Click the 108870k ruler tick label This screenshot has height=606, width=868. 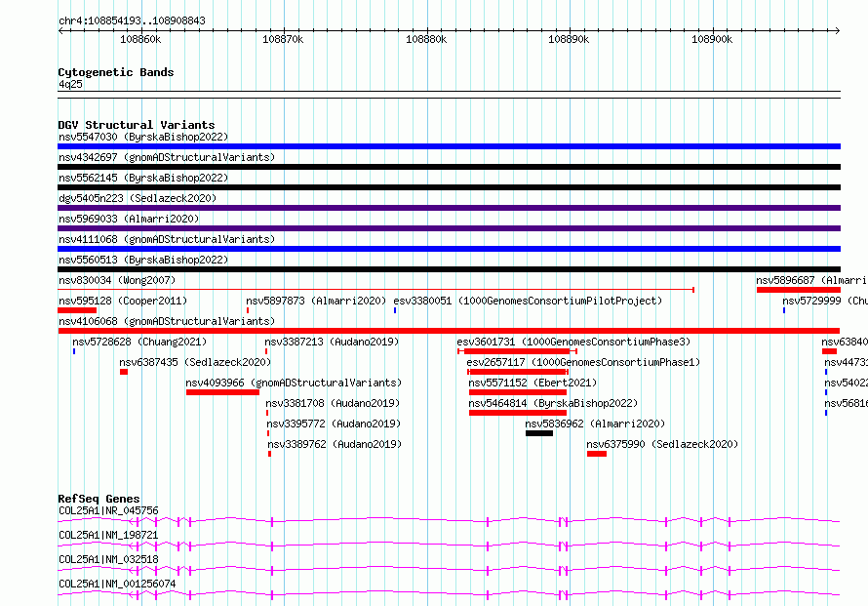[283, 40]
